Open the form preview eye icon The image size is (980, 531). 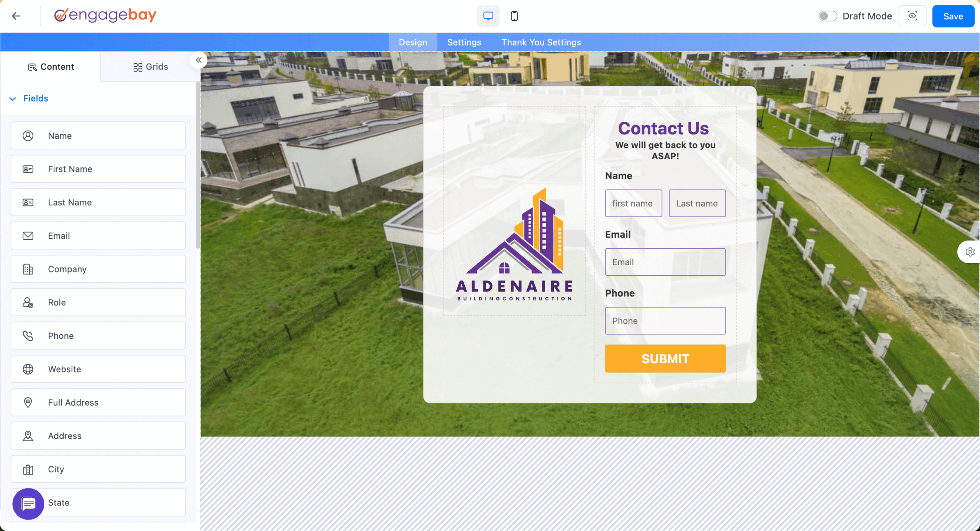click(912, 16)
